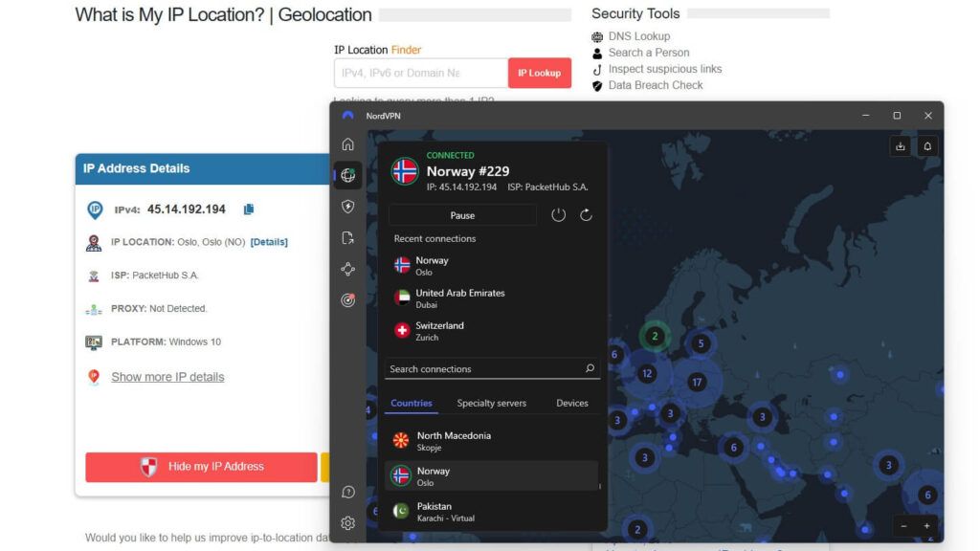Switch to the Specialty servers tab
Viewport: 980px width, 551px height.
point(491,403)
